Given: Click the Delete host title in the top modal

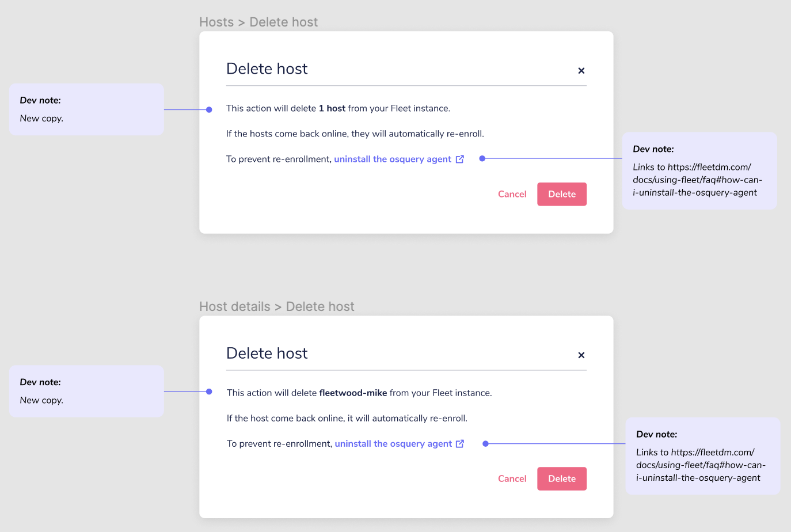Looking at the screenshot, I should (x=267, y=68).
